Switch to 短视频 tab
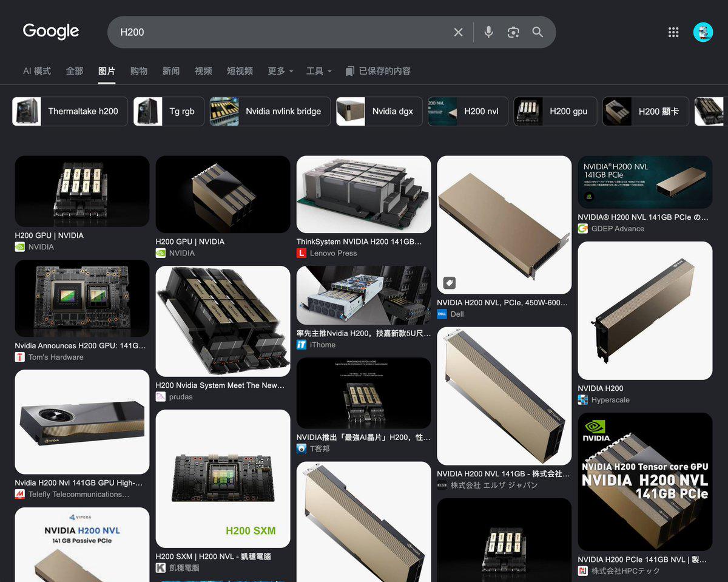Viewport: 728px width, 582px height. 240,71
